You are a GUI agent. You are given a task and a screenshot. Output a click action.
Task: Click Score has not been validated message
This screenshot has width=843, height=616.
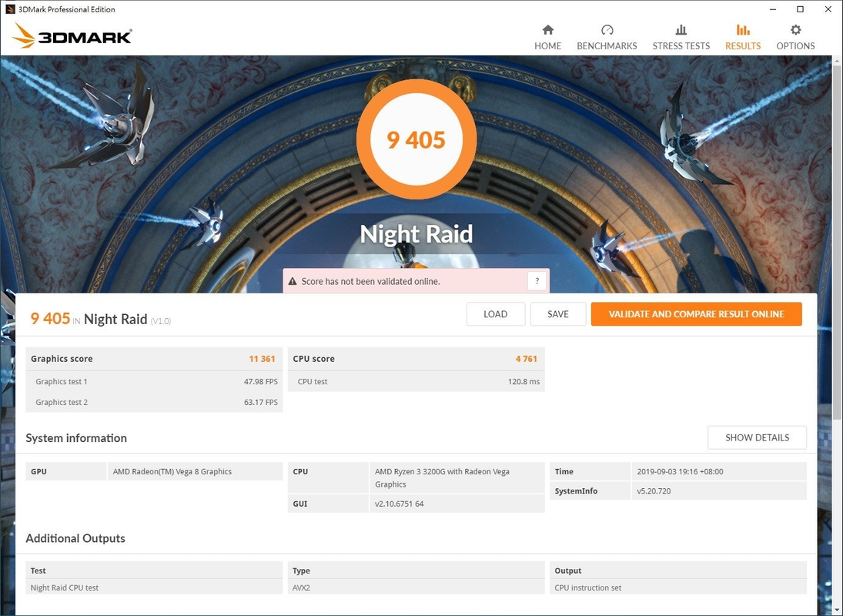(x=370, y=281)
